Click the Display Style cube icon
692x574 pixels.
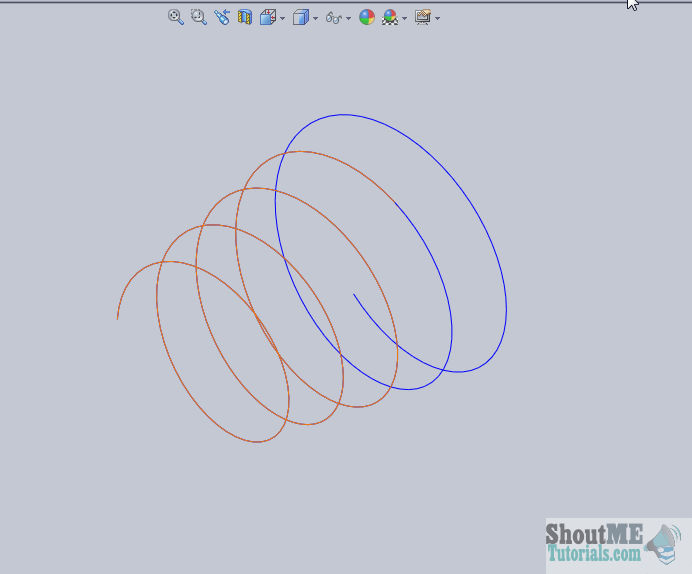point(301,17)
